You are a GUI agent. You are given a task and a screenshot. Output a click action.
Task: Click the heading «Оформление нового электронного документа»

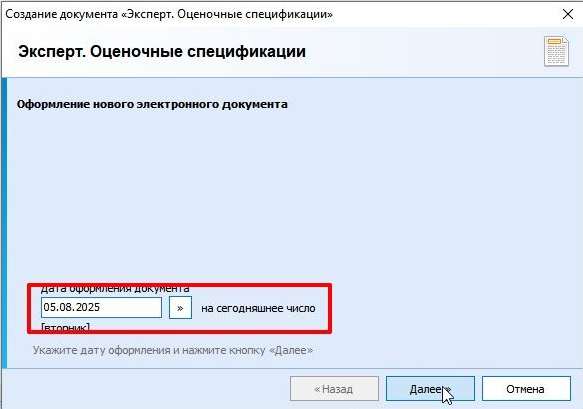coord(152,104)
